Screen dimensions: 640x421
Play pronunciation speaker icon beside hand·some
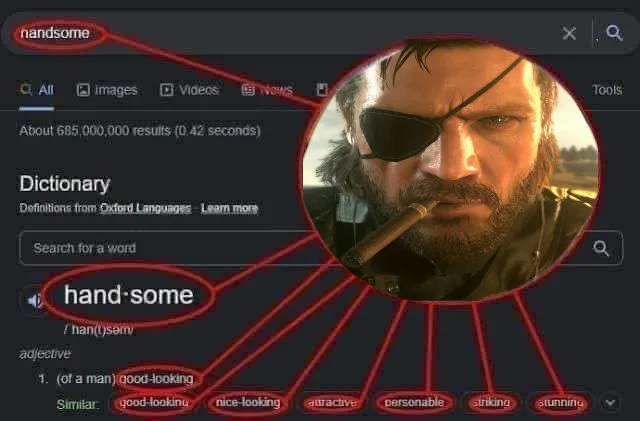[x=35, y=301]
